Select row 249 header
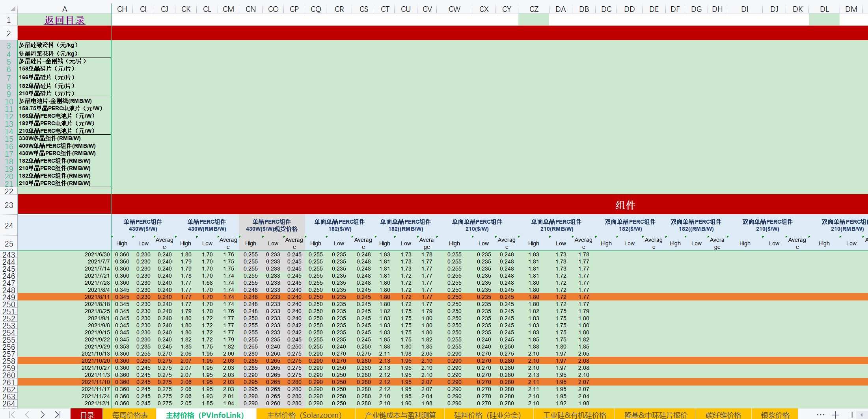868x419 pixels. click(x=9, y=297)
